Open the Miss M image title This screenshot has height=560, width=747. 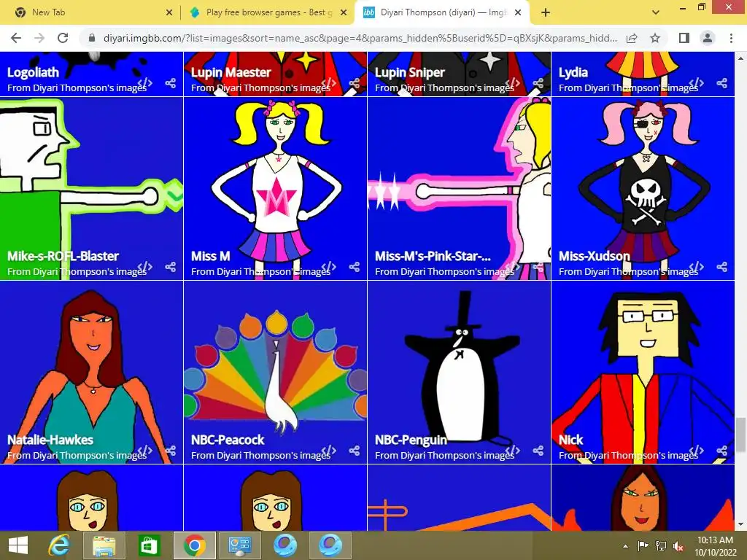tap(211, 256)
